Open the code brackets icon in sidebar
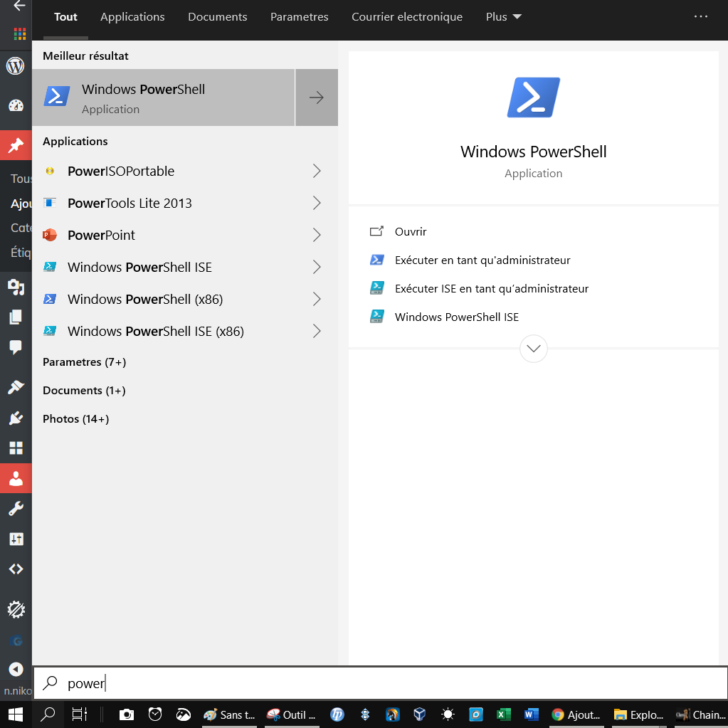Screen dimensions: 728x728 tap(16, 569)
